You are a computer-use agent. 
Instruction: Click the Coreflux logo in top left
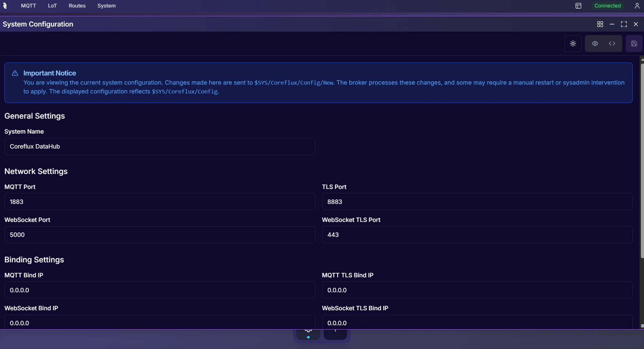[5, 6]
